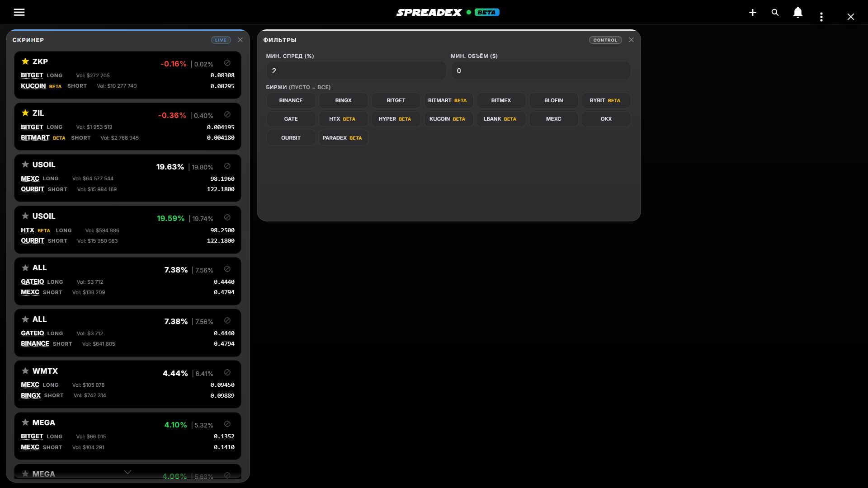The height and width of the screenshot is (488, 868).
Task: Unfavorite the ZKP star icon
Action: (25, 61)
